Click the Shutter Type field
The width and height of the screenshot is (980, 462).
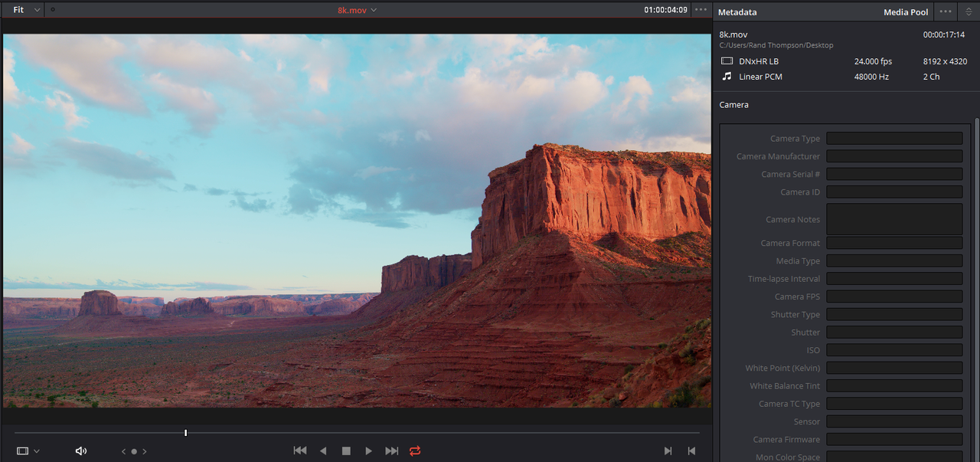[x=894, y=314]
